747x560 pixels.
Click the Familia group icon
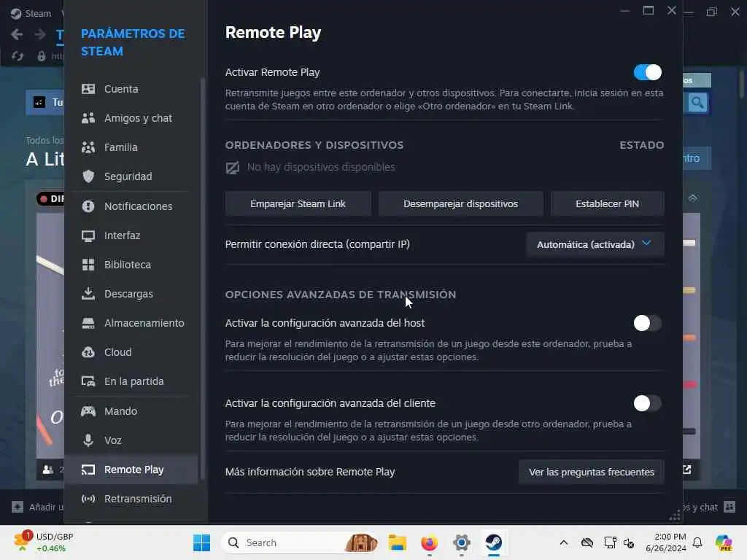[88, 147]
